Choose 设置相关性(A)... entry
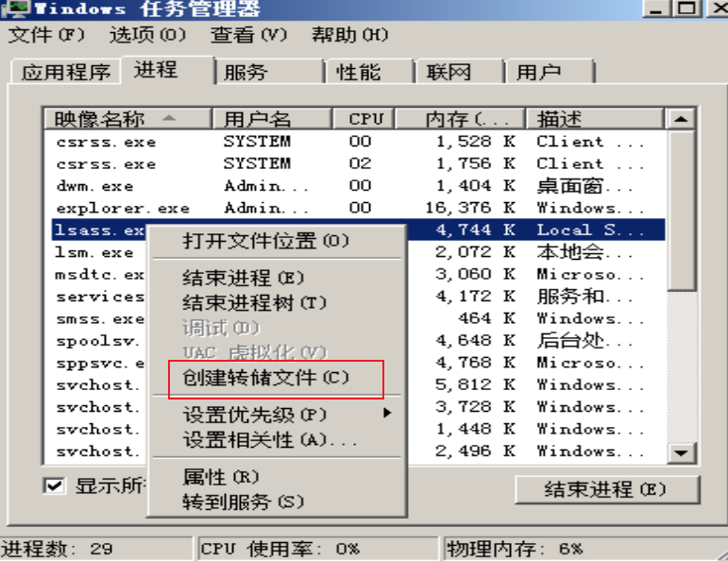The height and width of the screenshot is (561, 728). coord(277,440)
